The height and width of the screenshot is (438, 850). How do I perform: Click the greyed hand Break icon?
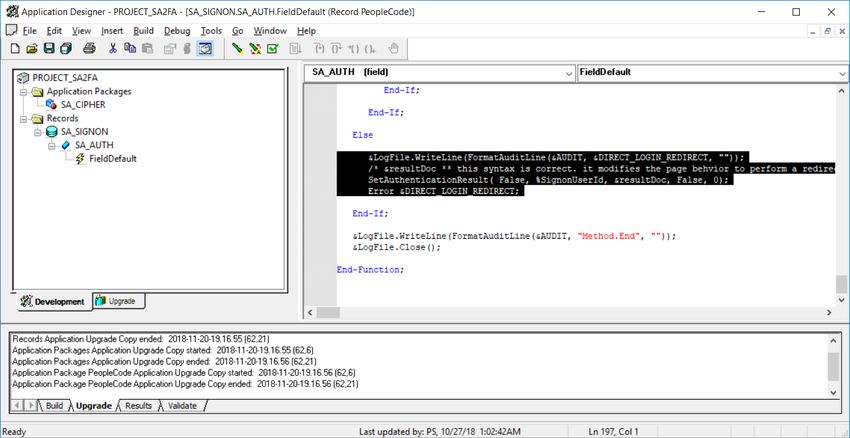pos(394,49)
